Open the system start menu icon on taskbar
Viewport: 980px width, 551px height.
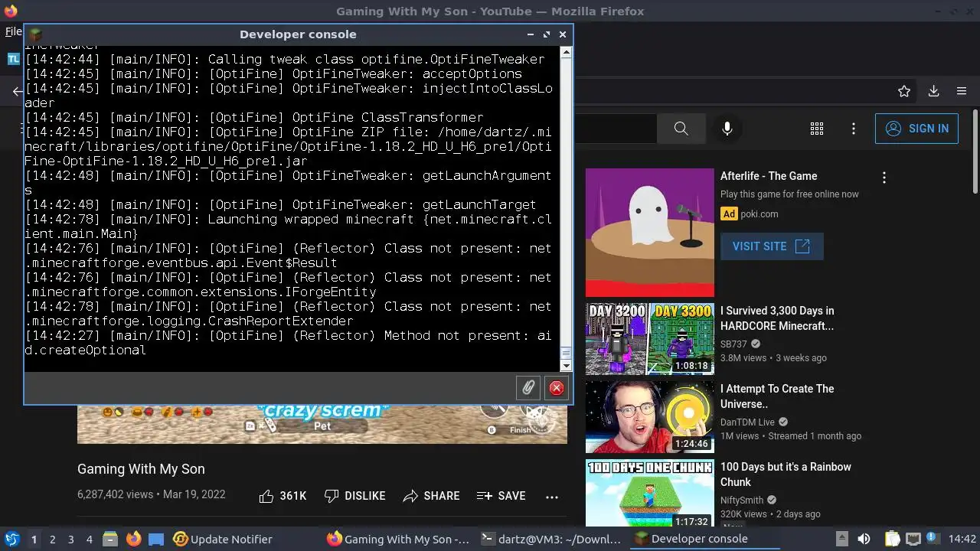[11, 539]
